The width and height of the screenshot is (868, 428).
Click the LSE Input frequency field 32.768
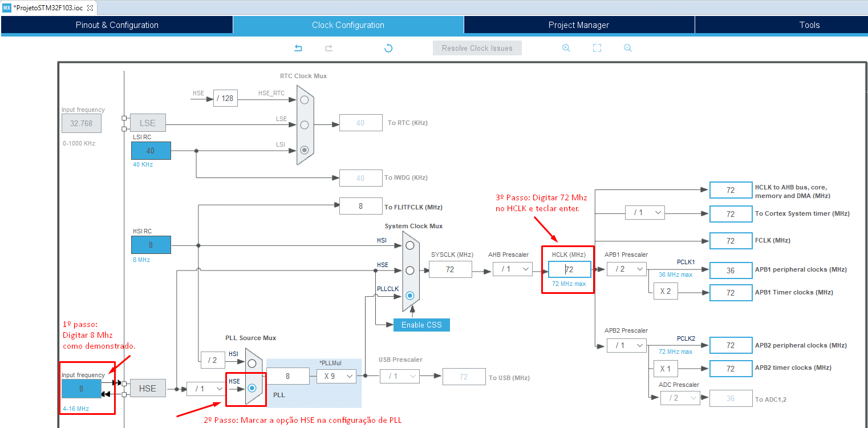82,123
